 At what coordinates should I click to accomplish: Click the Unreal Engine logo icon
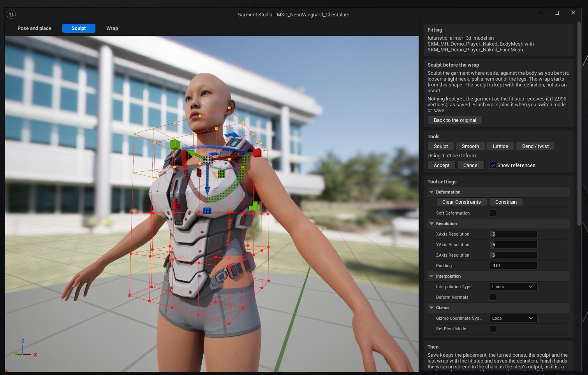(11, 14)
